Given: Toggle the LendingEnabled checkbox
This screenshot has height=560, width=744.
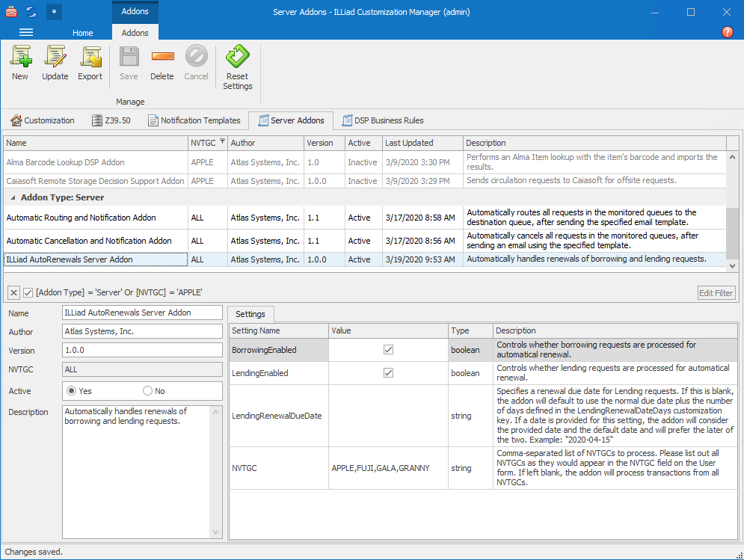Looking at the screenshot, I should (388, 373).
